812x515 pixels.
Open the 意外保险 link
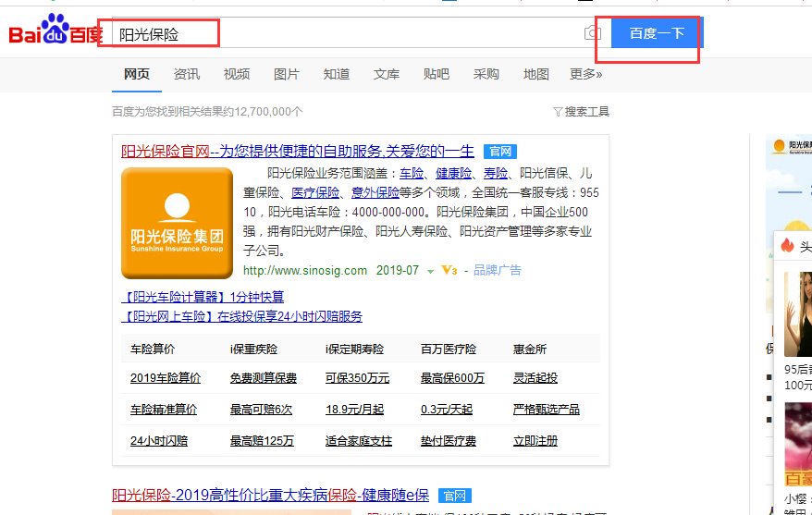(375, 192)
